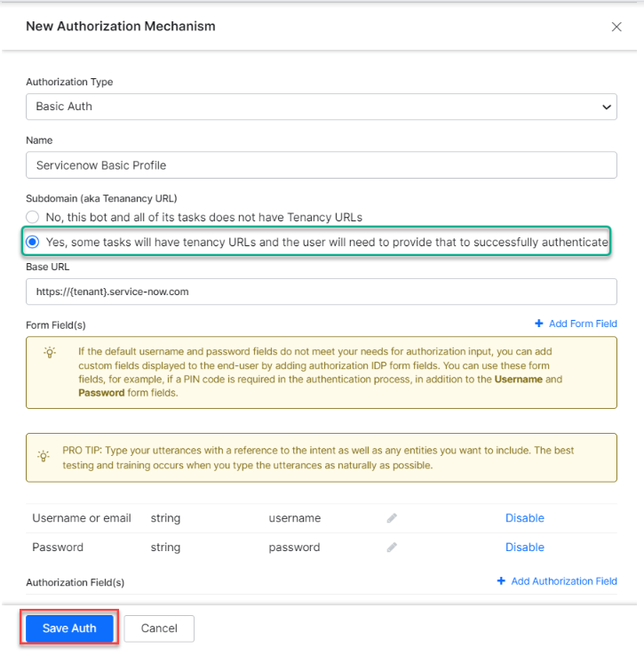Click the Save Auth button

coord(69,628)
